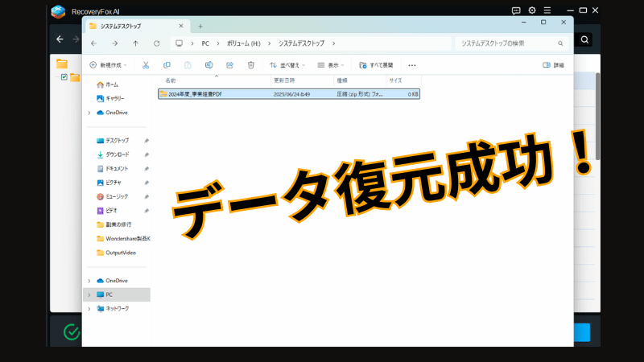Click the share icon in Explorer toolbar

(230, 64)
